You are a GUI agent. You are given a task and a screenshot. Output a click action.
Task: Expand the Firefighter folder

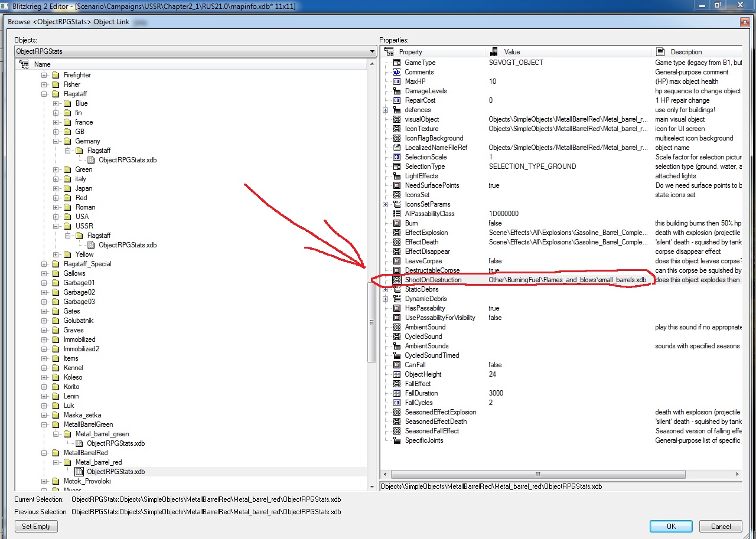click(x=44, y=75)
